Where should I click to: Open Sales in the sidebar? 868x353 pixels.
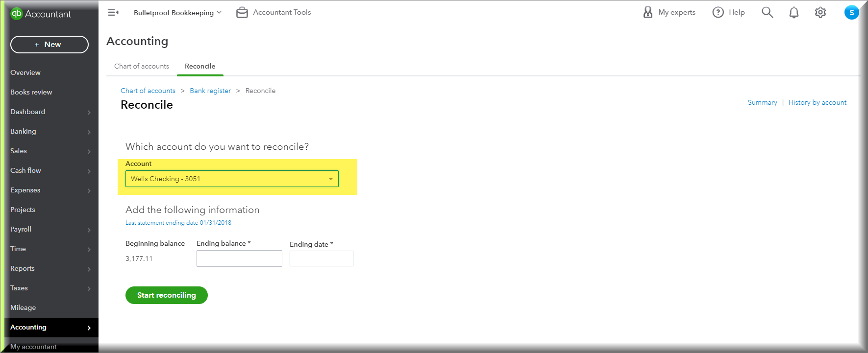[x=19, y=151]
